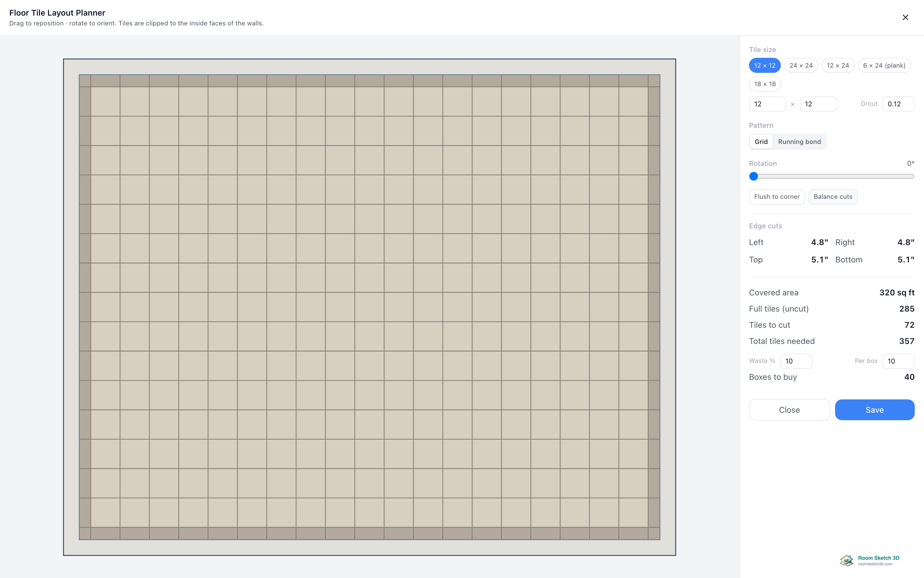Switch pattern to Running bond
The width and height of the screenshot is (924, 578).
coord(799,142)
